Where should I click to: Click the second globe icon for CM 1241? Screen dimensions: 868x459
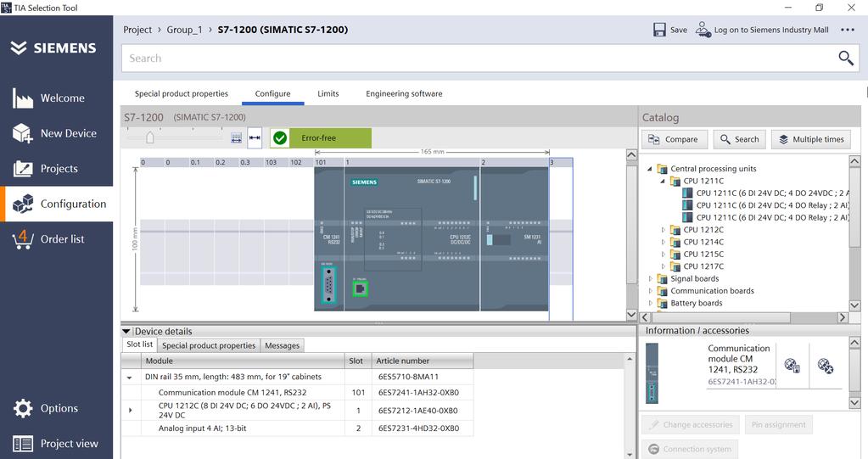tap(826, 366)
